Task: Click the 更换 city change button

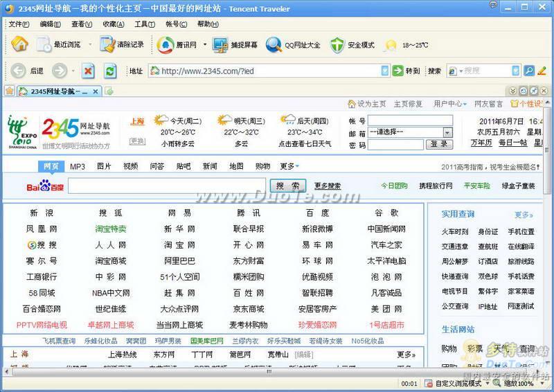Action: click(137, 141)
